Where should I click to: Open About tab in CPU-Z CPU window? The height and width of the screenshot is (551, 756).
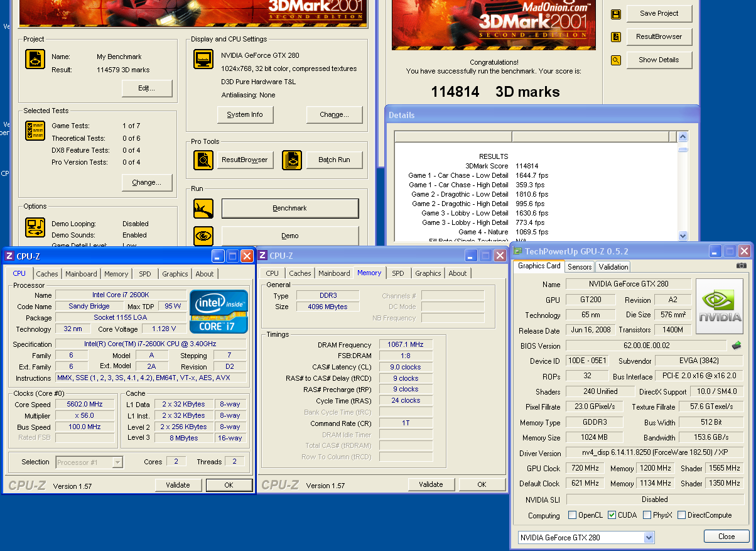point(205,274)
